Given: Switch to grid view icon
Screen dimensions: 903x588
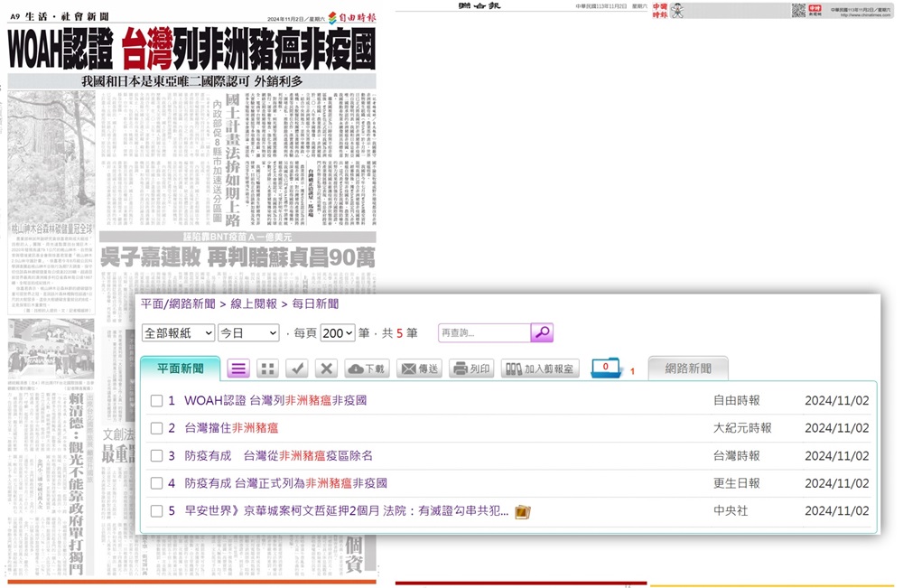Looking at the screenshot, I should 267,369.
